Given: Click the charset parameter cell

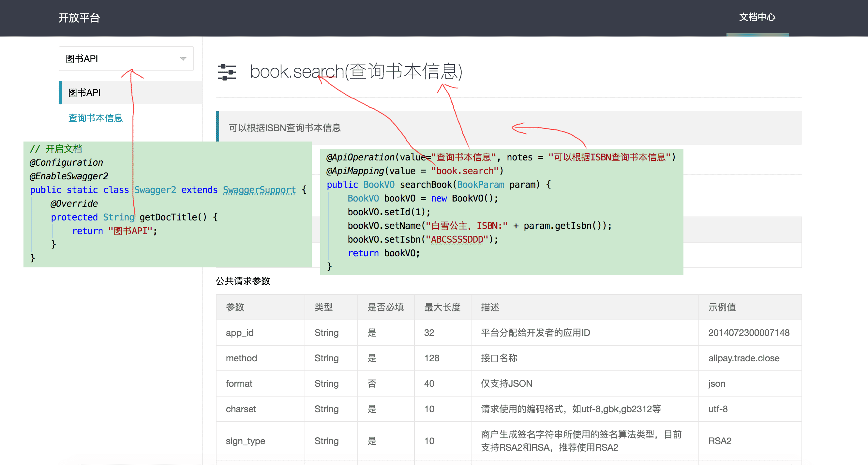Looking at the screenshot, I should [x=241, y=409].
